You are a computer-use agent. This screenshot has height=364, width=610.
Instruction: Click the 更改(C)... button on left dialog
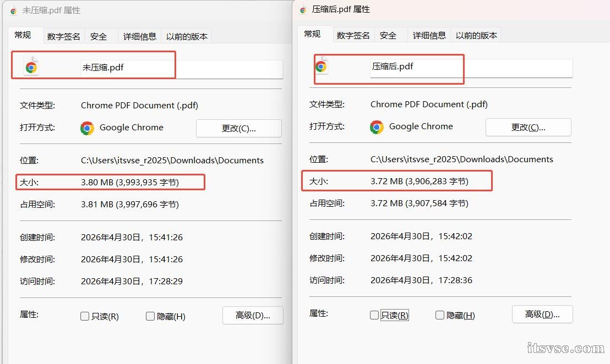(x=238, y=128)
